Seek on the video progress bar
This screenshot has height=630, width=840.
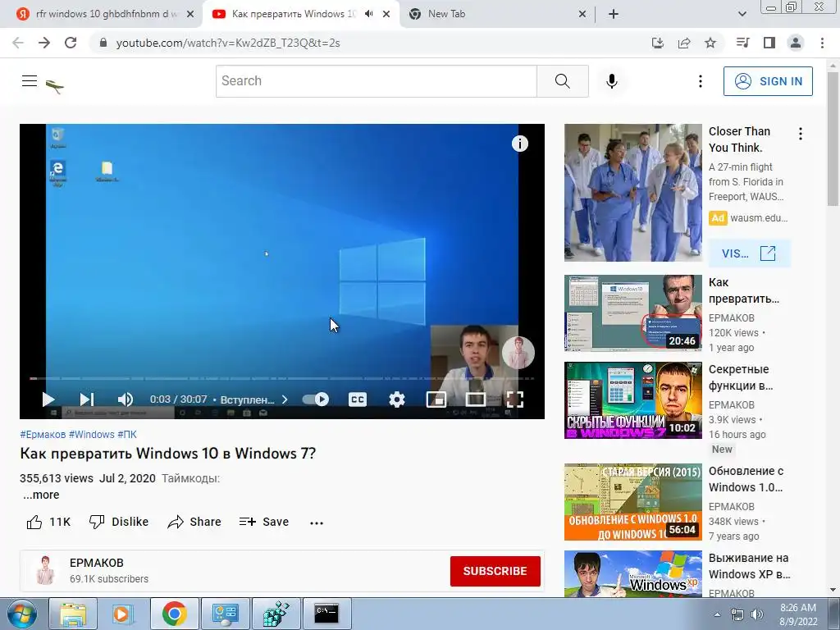(x=282, y=378)
